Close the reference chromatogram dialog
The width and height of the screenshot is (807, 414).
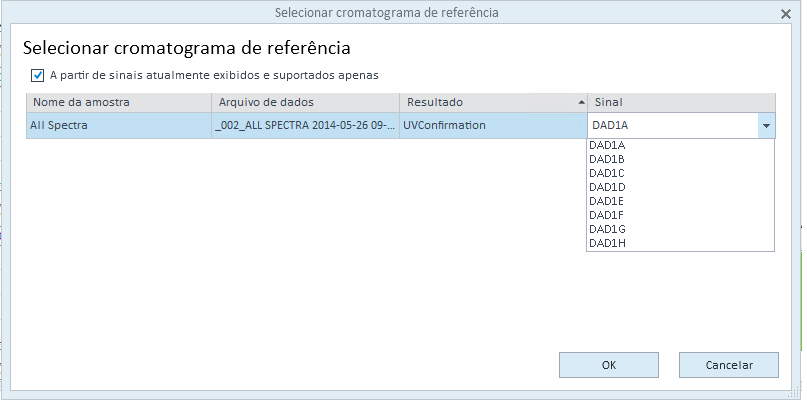coord(785,14)
